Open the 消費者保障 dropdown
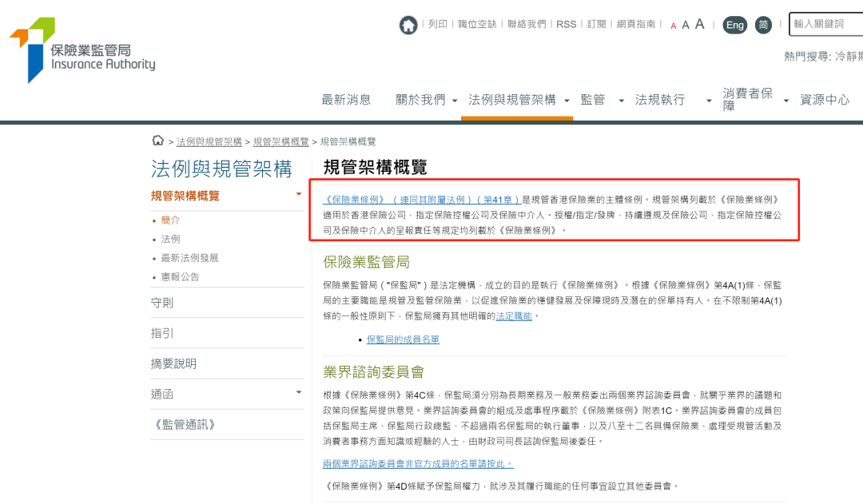Viewport: 863px width, 504px height. coord(746,99)
